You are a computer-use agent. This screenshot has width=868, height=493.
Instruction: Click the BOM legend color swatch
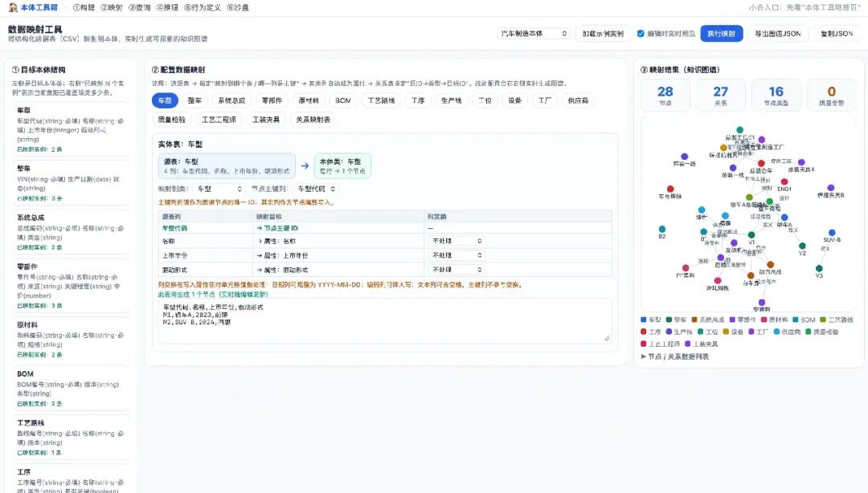[x=796, y=320]
